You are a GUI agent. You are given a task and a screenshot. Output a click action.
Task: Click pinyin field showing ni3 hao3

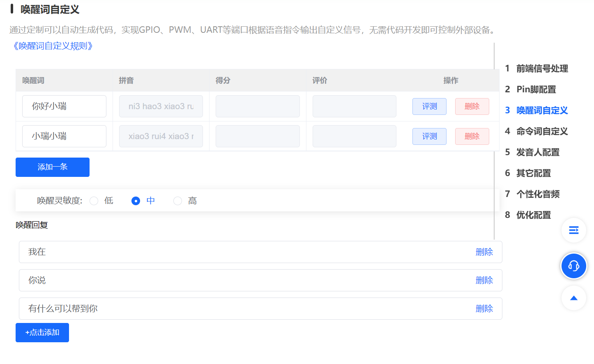point(161,106)
